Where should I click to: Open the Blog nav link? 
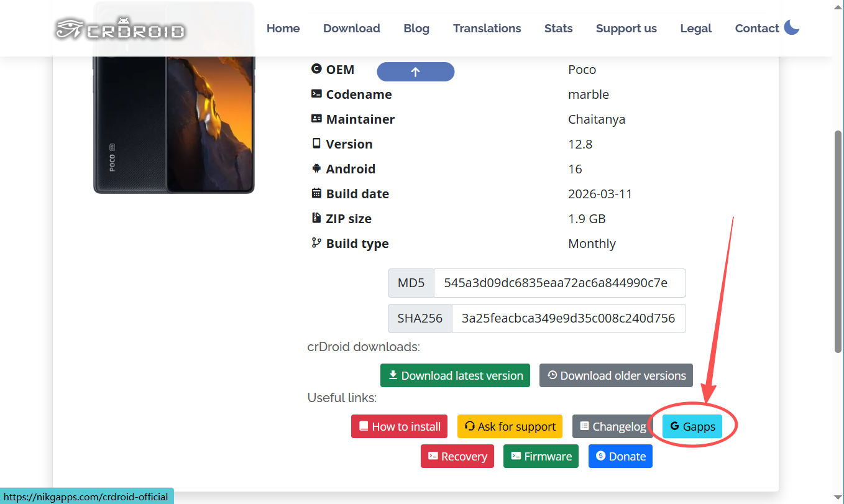416,29
